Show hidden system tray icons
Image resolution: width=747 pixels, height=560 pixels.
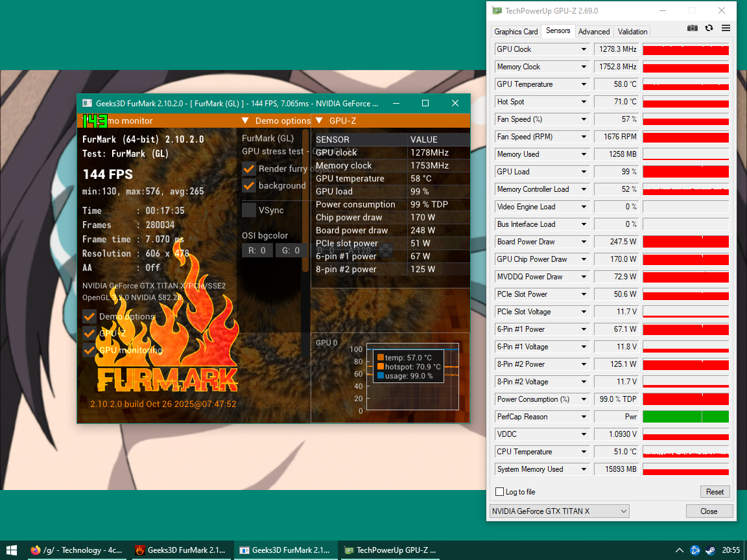pos(680,550)
